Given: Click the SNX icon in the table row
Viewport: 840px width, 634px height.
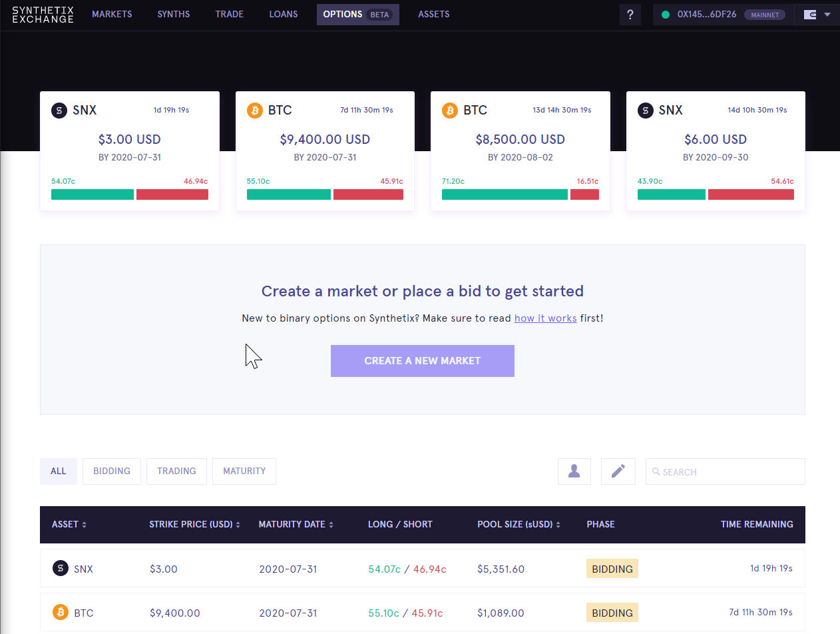Looking at the screenshot, I should (61, 569).
